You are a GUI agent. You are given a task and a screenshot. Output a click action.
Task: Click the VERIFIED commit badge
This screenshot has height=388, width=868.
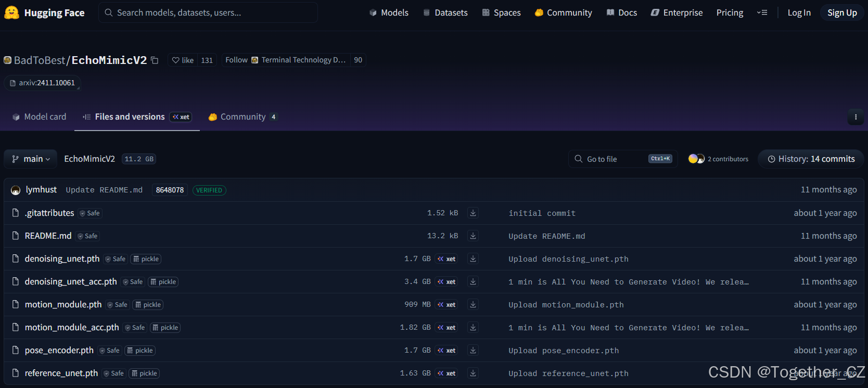point(209,190)
